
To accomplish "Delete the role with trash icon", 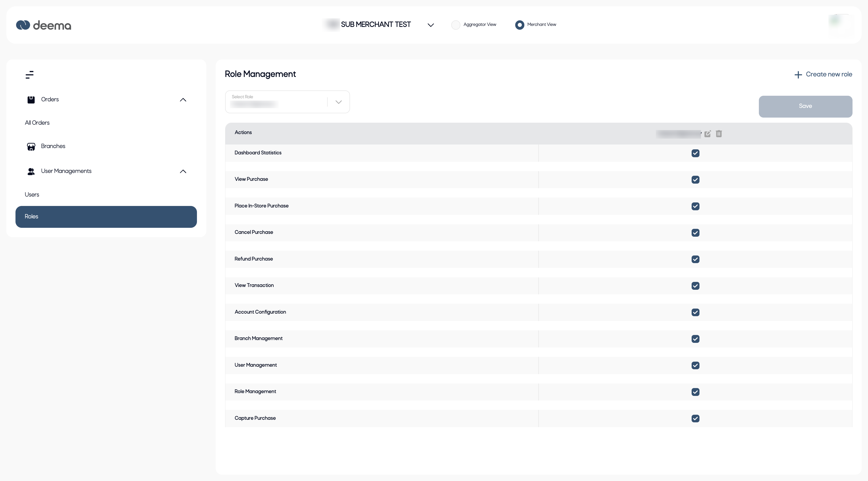I will click(x=719, y=134).
